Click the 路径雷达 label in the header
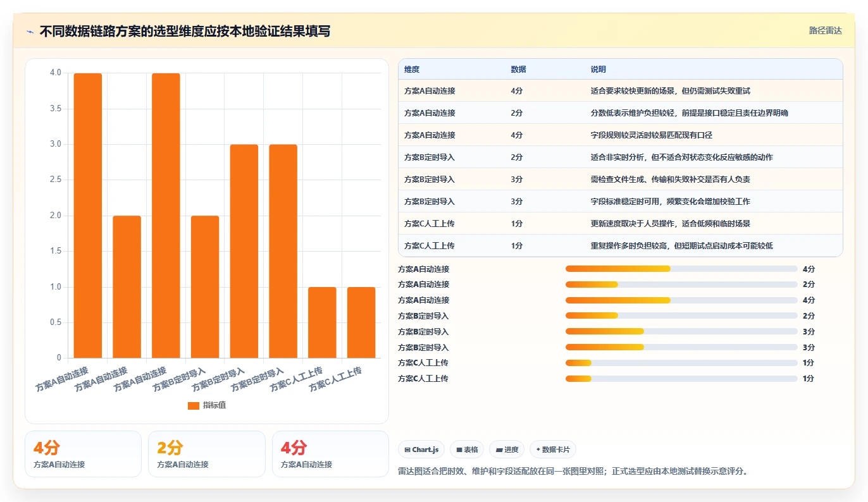 [825, 30]
